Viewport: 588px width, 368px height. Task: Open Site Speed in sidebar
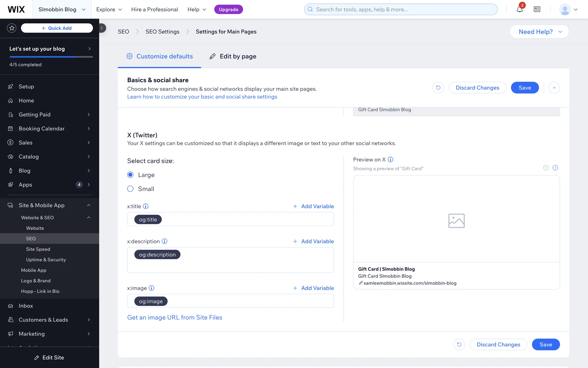tap(38, 249)
